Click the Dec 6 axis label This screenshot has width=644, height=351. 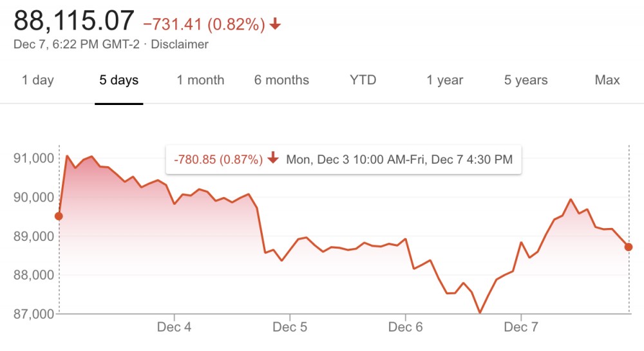pyautogui.click(x=406, y=327)
